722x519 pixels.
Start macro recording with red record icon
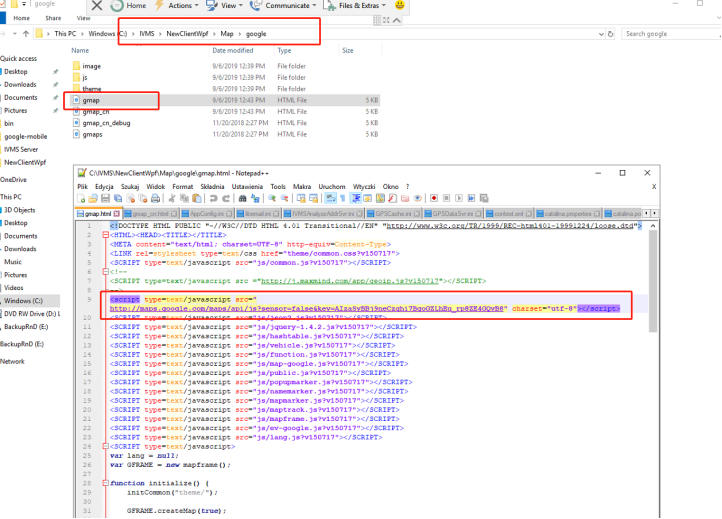[x=434, y=198]
